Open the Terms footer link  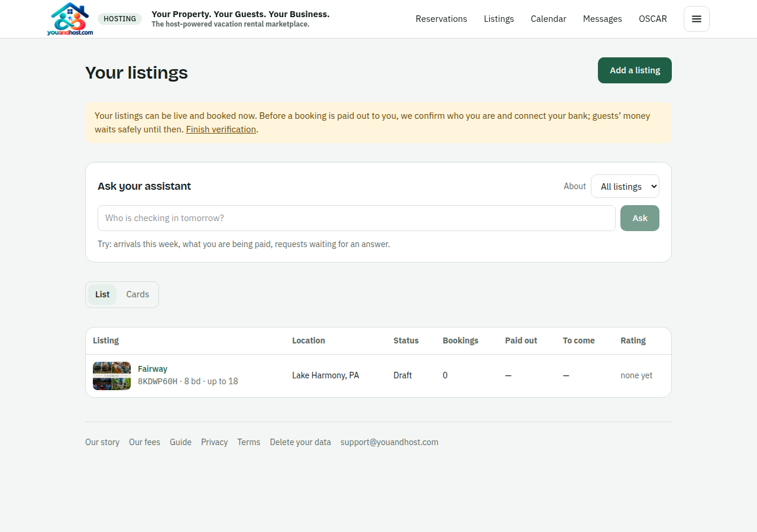click(248, 442)
